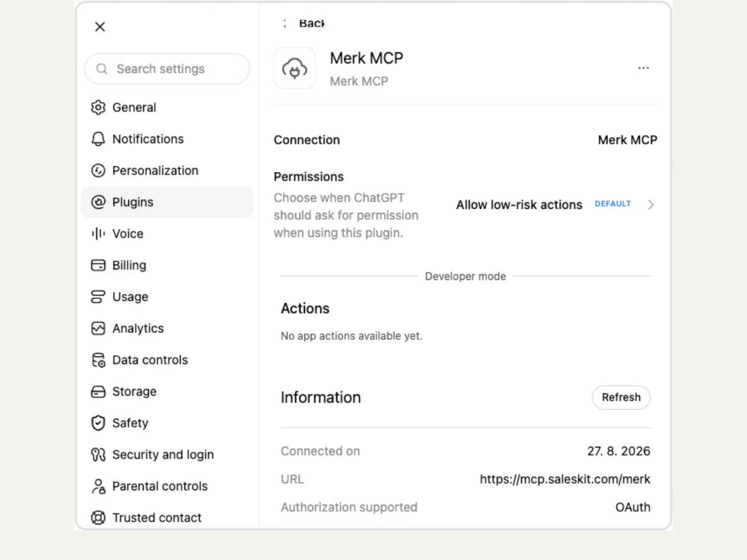Click the OAuth authorization value

pyautogui.click(x=633, y=507)
